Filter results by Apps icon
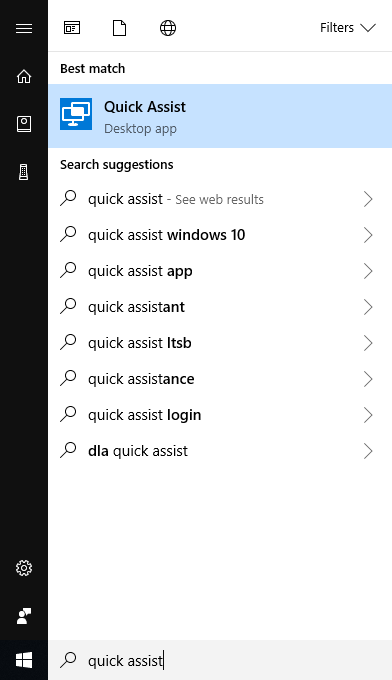392x680 pixels. tap(72, 28)
